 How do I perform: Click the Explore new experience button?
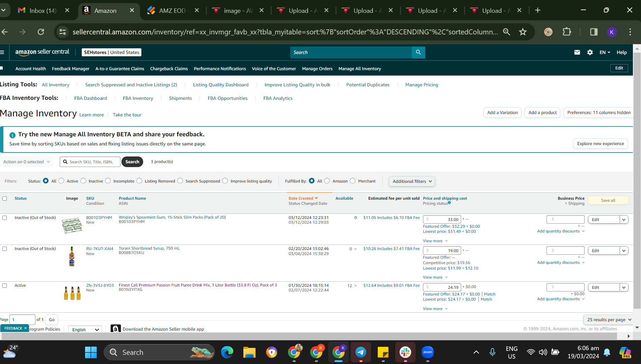tap(600, 143)
